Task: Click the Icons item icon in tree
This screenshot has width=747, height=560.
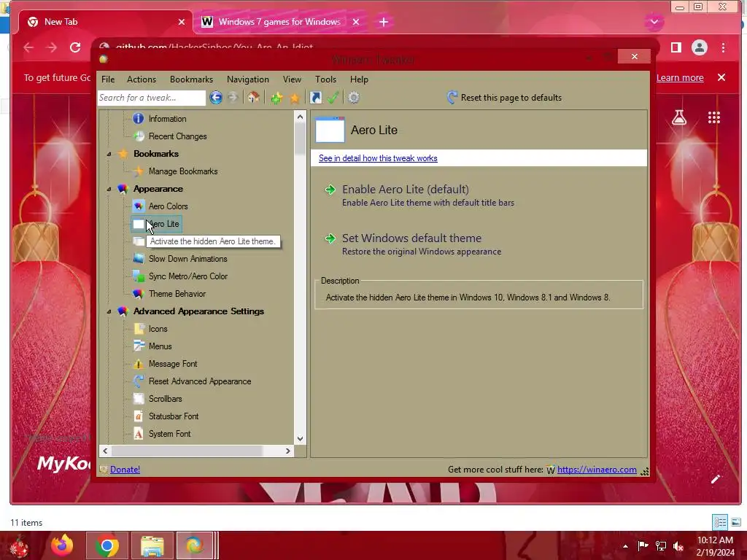Action: (x=139, y=329)
